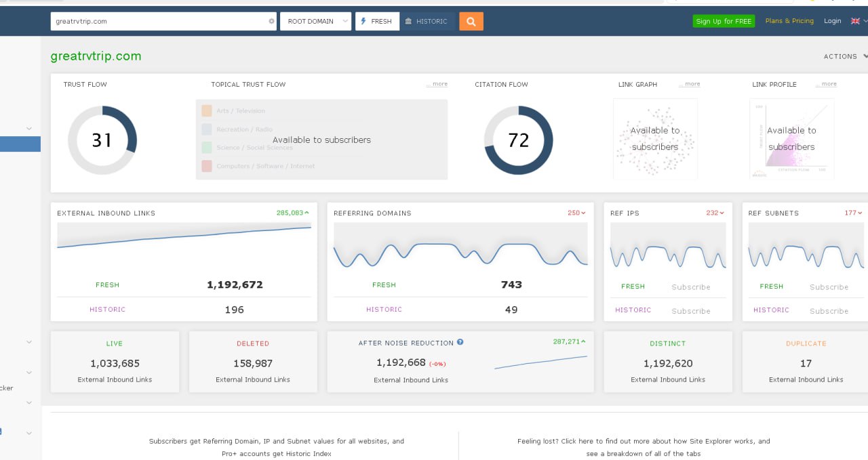The height and width of the screenshot is (460, 868).
Task: Click the Trust Flow donut chart
Action: 102,140
